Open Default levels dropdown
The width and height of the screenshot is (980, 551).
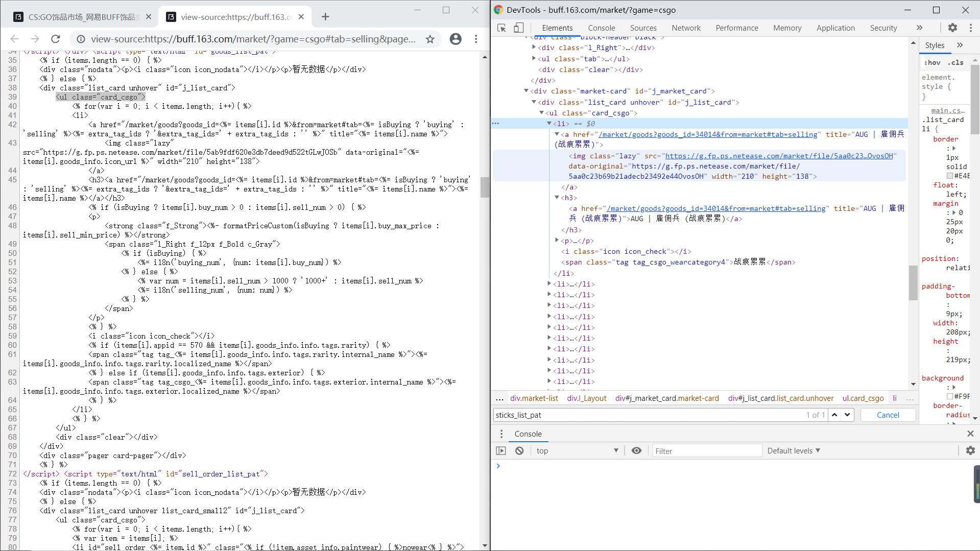[794, 451]
